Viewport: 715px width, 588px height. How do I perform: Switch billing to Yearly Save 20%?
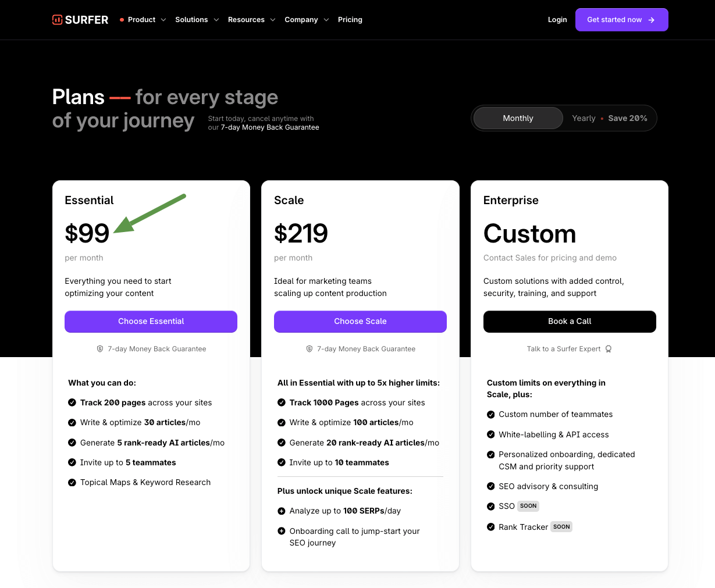pyautogui.click(x=609, y=118)
